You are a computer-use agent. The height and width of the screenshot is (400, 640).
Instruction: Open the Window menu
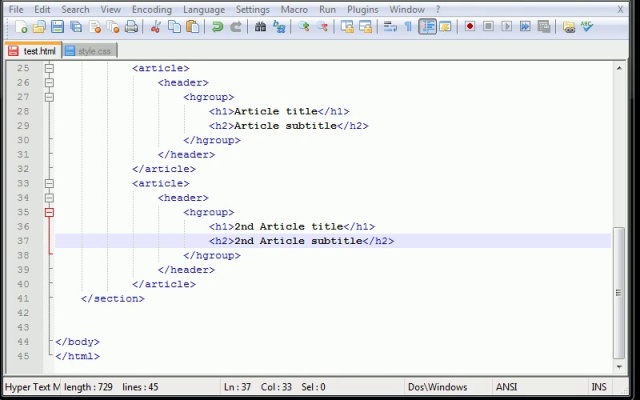click(x=407, y=9)
